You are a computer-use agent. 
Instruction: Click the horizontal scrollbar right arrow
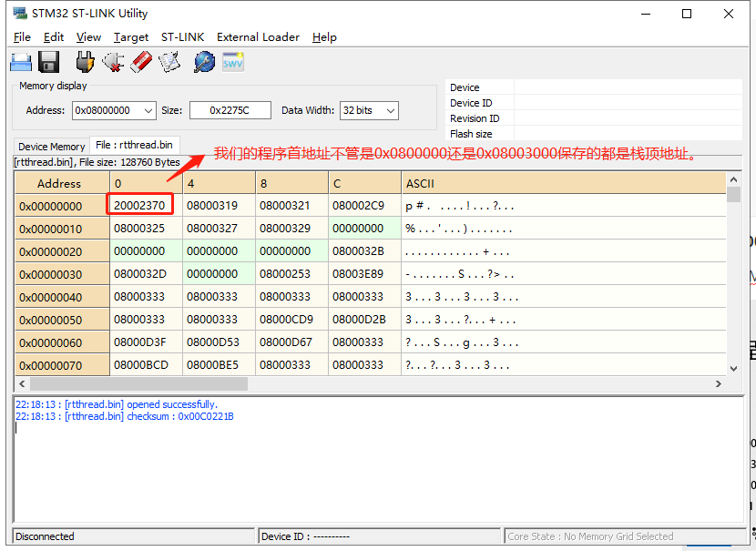point(720,383)
